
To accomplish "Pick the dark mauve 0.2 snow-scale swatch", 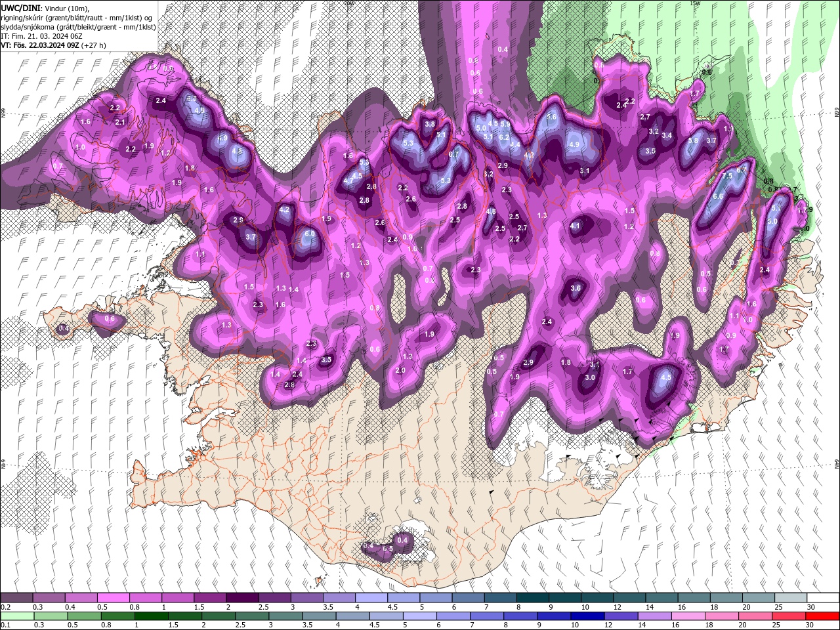I will 16,598.
